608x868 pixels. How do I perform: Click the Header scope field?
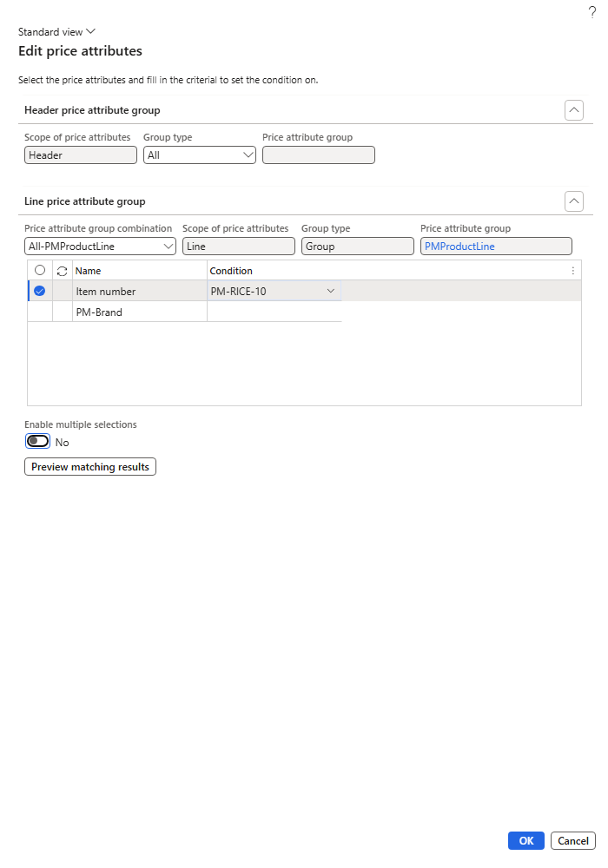[80, 155]
